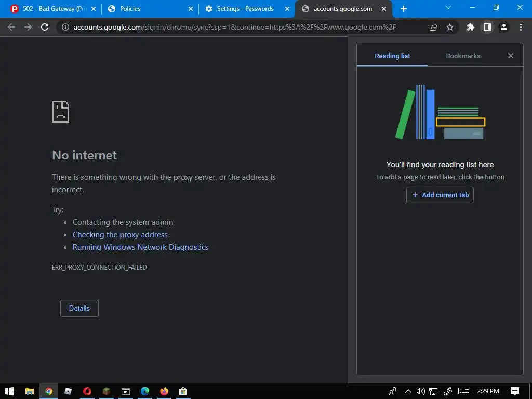Open the notification action center icon

click(x=515, y=391)
